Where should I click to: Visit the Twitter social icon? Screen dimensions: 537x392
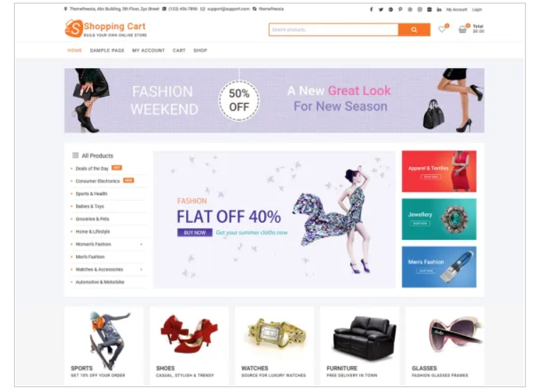tap(381, 9)
